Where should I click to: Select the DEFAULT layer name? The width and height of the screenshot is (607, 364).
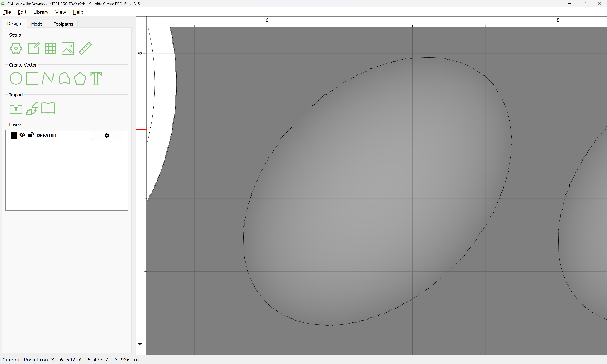[x=47, y=136]
